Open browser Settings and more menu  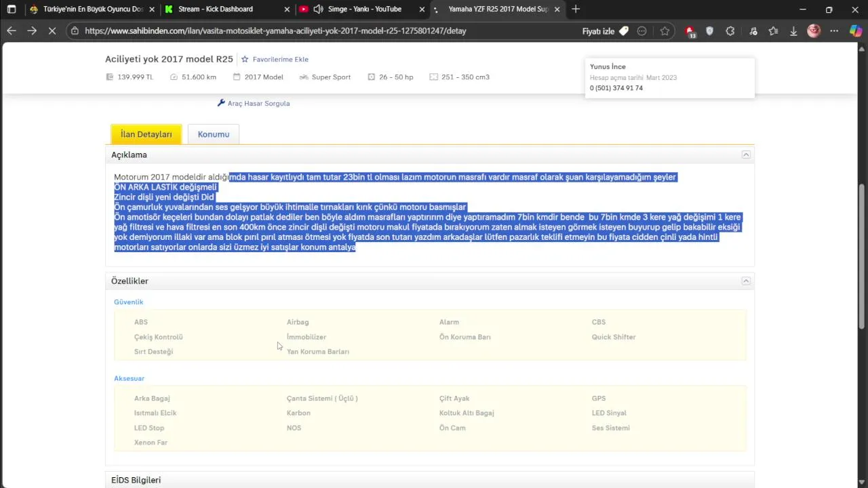point(835,30)
